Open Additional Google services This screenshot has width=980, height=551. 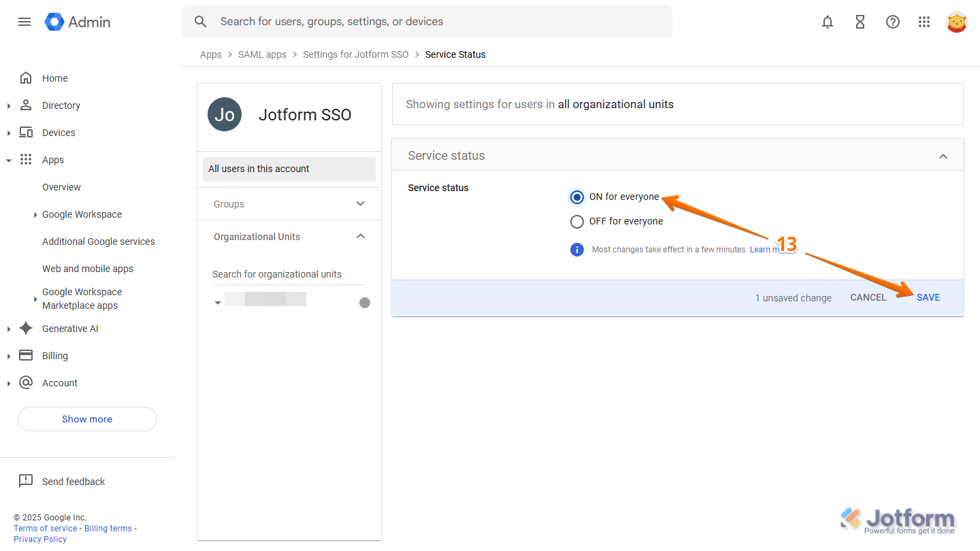[99, 241]
